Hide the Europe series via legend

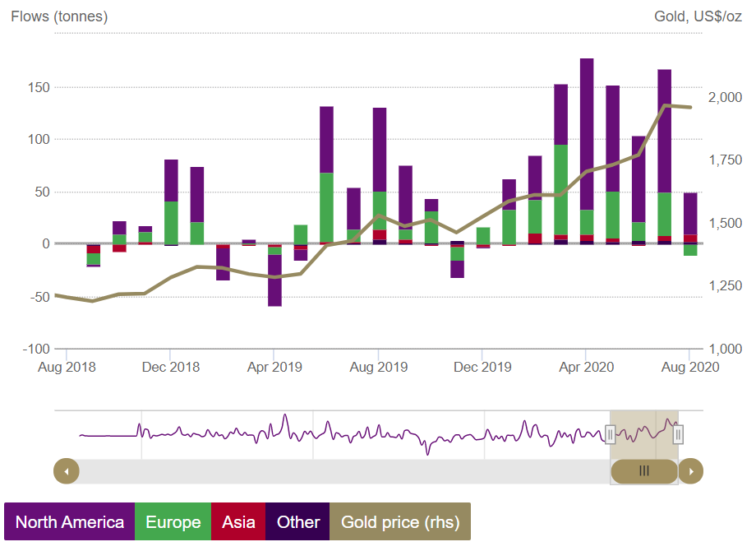pyautogui.click(x=173, y=522)
